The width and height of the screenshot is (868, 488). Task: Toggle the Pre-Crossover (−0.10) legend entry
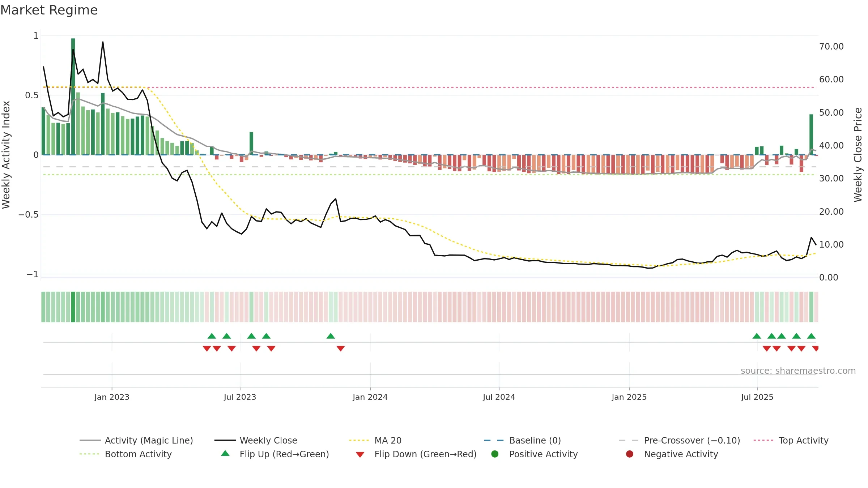point(679,440)
